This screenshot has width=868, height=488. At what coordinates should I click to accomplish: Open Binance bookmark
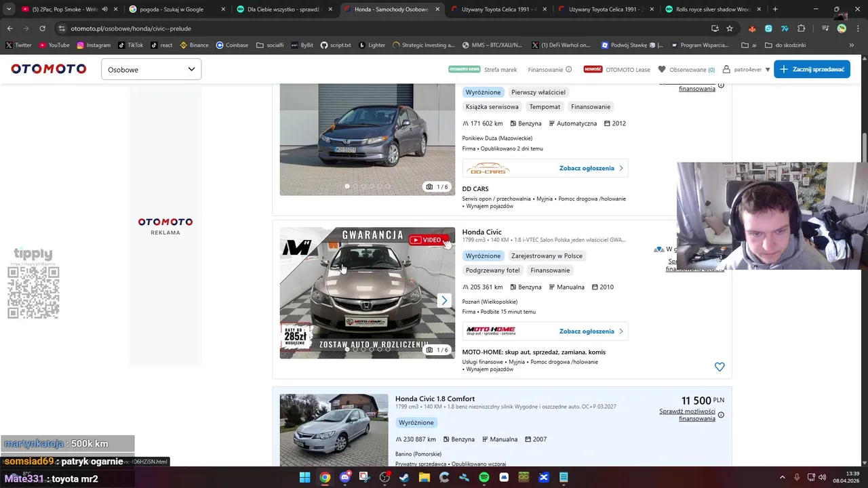coord(194,45)
